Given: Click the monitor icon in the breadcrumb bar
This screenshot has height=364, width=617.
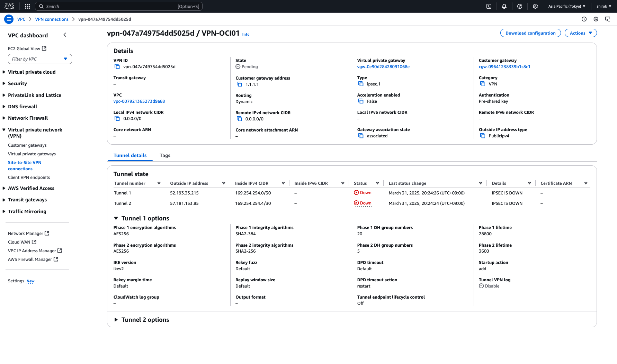Looking at the screenshot, I should 608,19.
